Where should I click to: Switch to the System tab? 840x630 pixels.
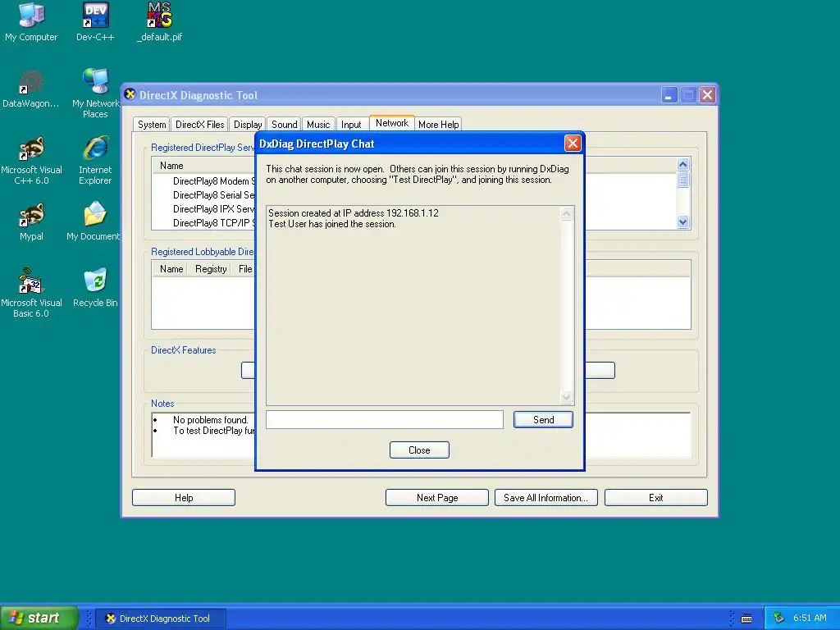point(152,125)
